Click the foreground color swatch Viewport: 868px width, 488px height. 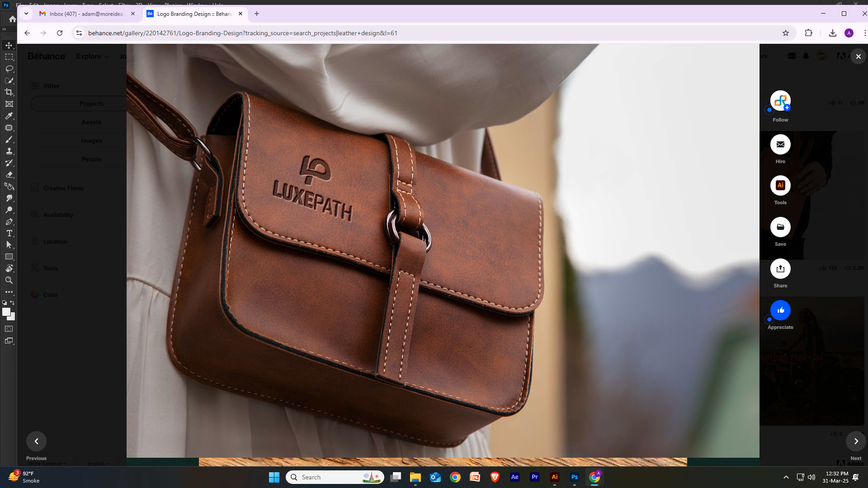[6, 312]
